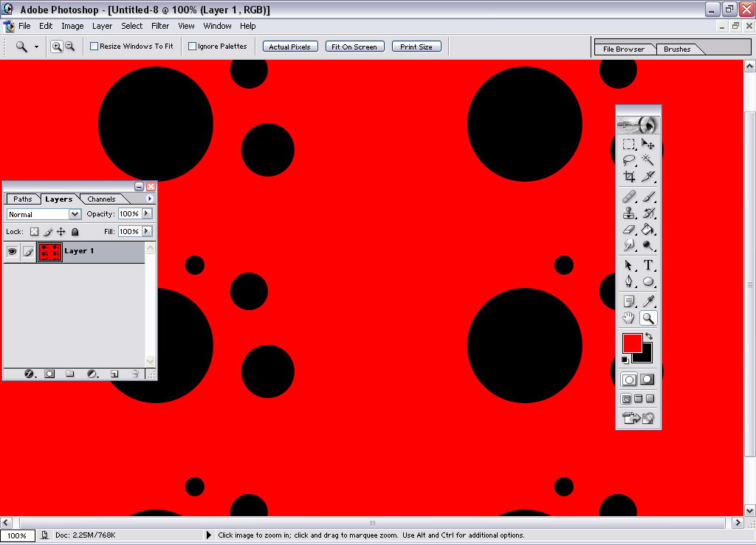Viewport: 756px width, 545px height.
Task: Select the Path Selection arrow tool
Action: [x=629, y=265]
